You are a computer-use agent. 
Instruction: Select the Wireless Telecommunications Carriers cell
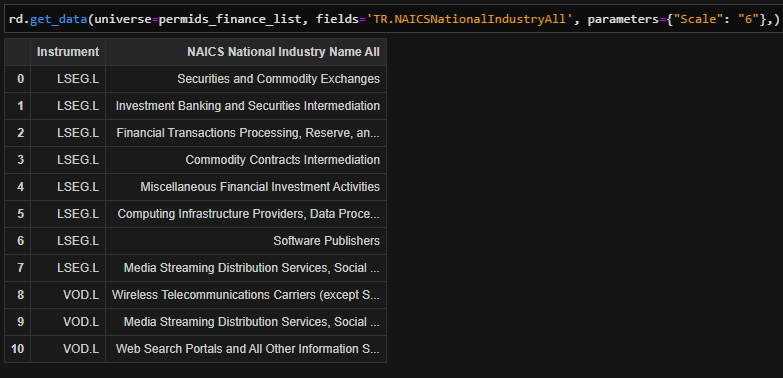[246, 295]
